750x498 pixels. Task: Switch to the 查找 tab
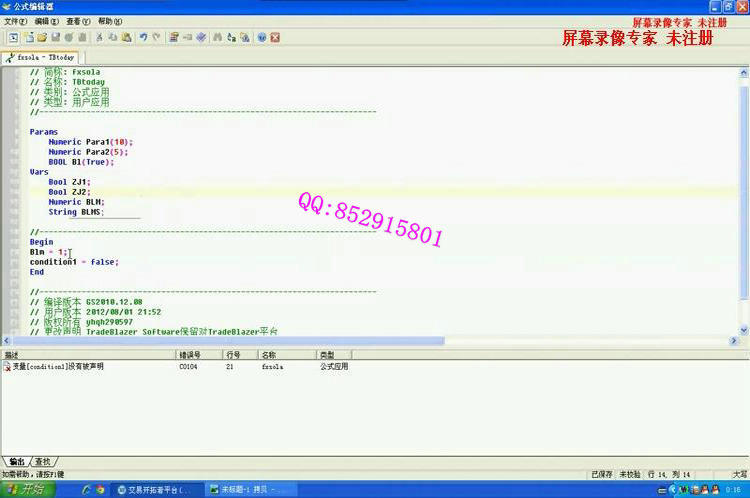click(43, 461)
